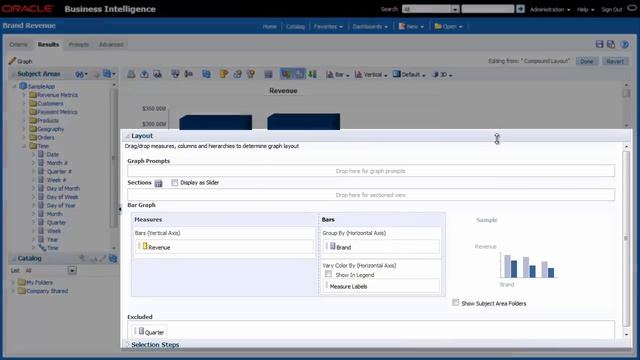Click the graph edit pencil icon

pos(12,61)
